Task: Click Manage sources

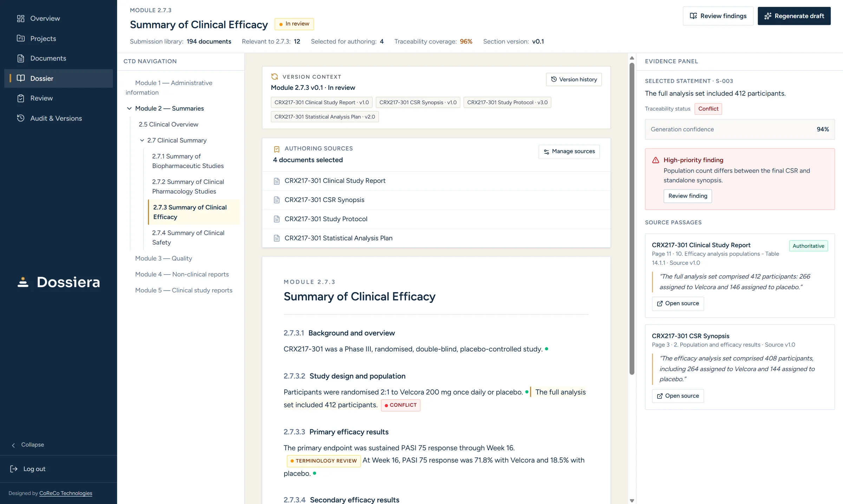Action: (569, 151)
